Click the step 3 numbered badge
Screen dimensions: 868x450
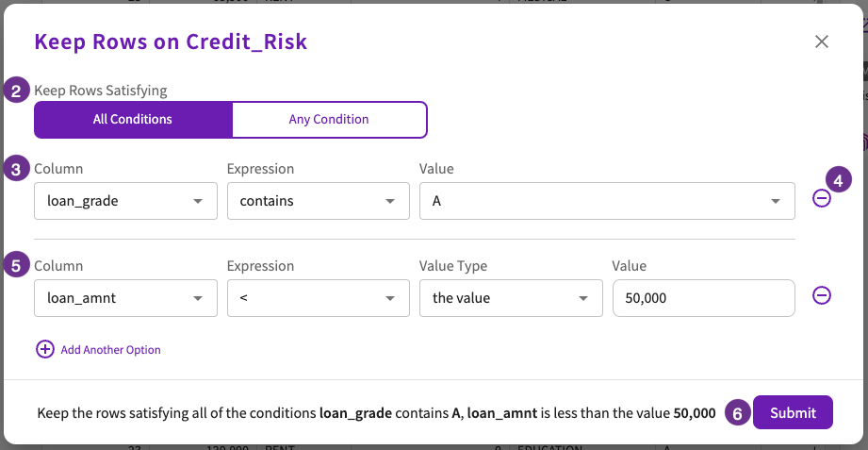tap(16, 169)
